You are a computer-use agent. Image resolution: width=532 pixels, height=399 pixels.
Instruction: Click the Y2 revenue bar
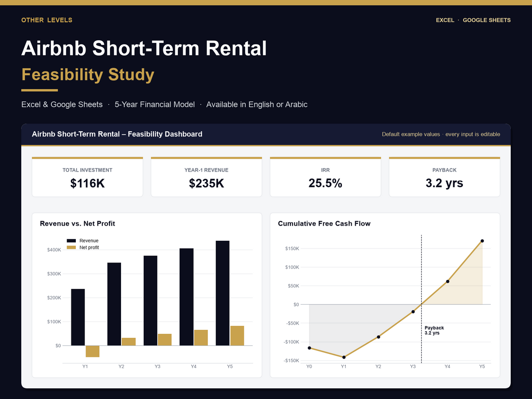click(114, 304)
